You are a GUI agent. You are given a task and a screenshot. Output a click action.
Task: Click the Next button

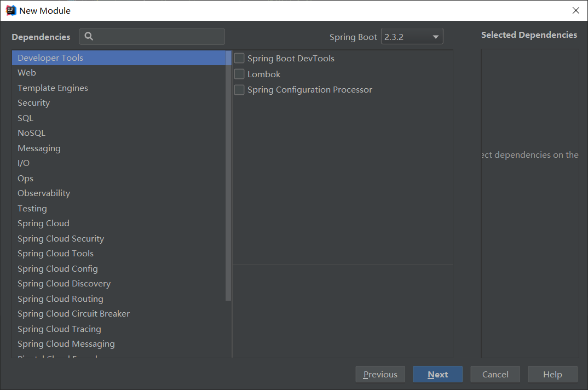click(437, 374)
